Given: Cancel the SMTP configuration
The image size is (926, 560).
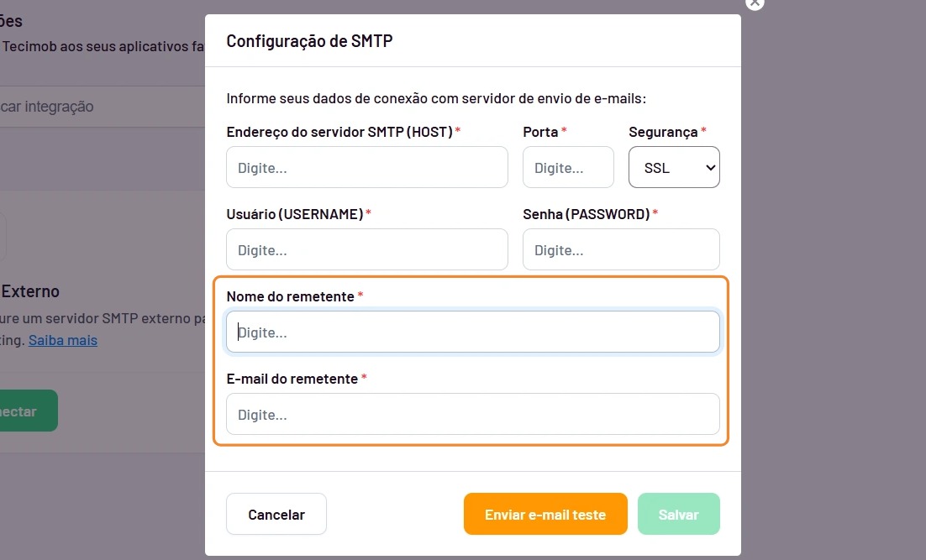Looking at the screenshot, I should point(276,514).
